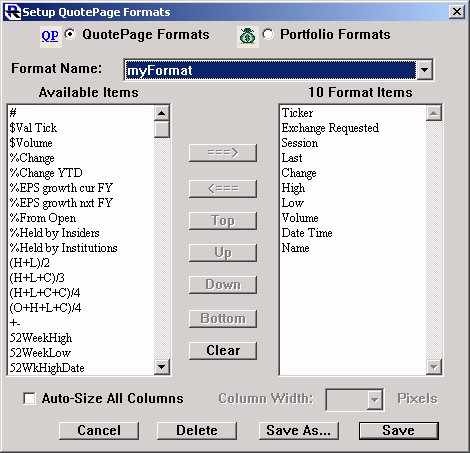Select '%Change' in Available Items
The width and height of the screenshot is (470, 453).
(81, 158)
